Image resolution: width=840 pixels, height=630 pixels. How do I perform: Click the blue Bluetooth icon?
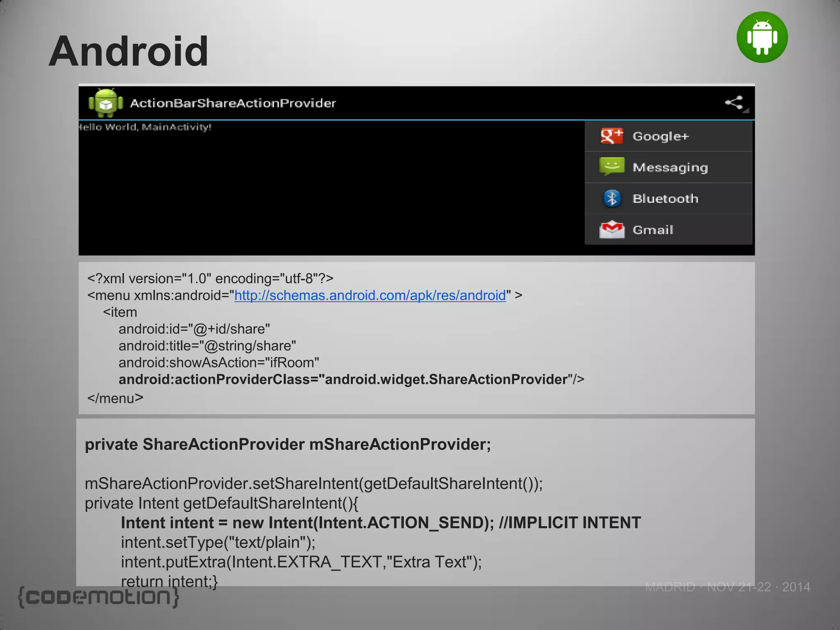coord(612,199)
